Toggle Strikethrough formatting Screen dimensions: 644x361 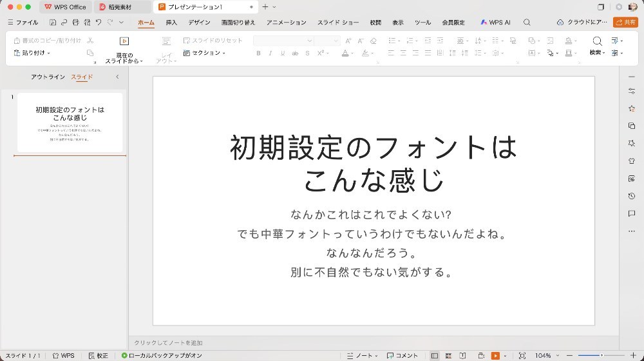coord(295,53)
